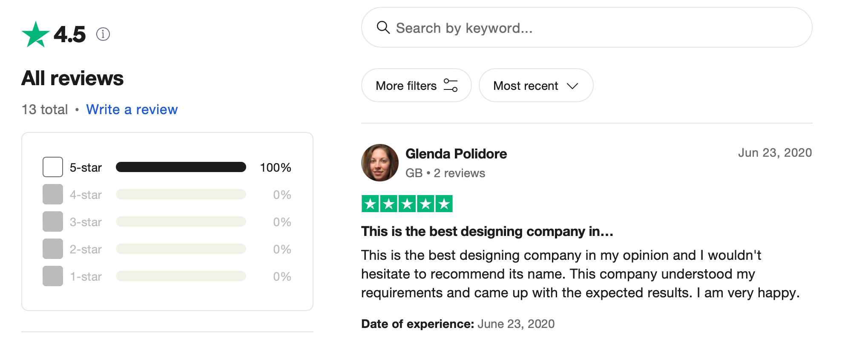Open the rating info icon beside 4.5

[x=103, y=34]
